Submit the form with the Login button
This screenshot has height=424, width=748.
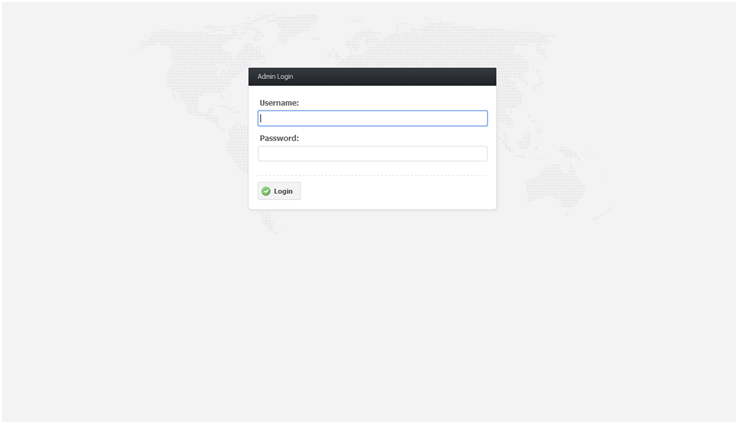(279, 191)
